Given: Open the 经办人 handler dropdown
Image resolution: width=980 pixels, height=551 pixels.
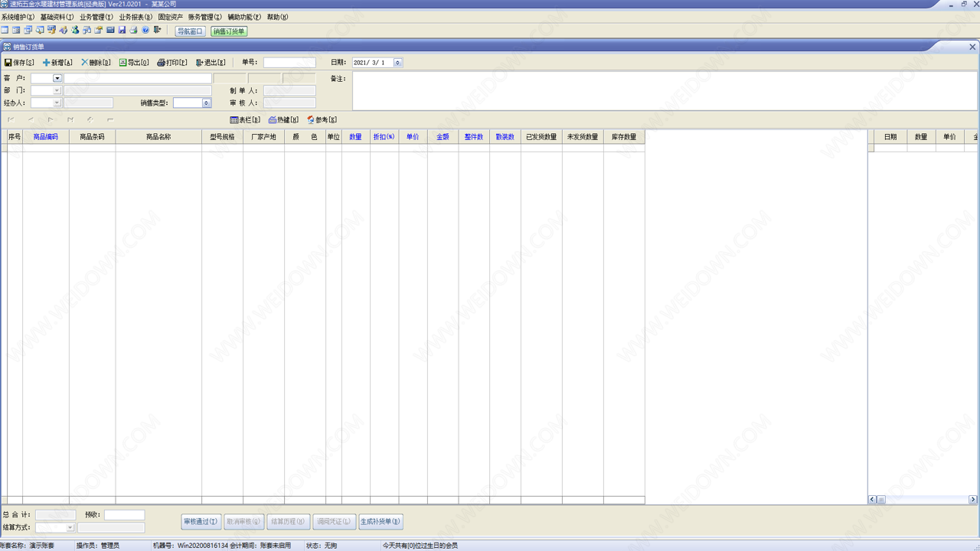Looking at the screenshot, I should click(x=57, y=103).
